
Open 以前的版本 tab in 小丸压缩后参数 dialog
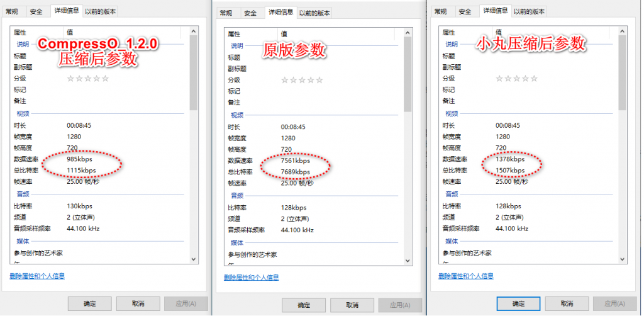pyautogui.click(x=529, y=11)
